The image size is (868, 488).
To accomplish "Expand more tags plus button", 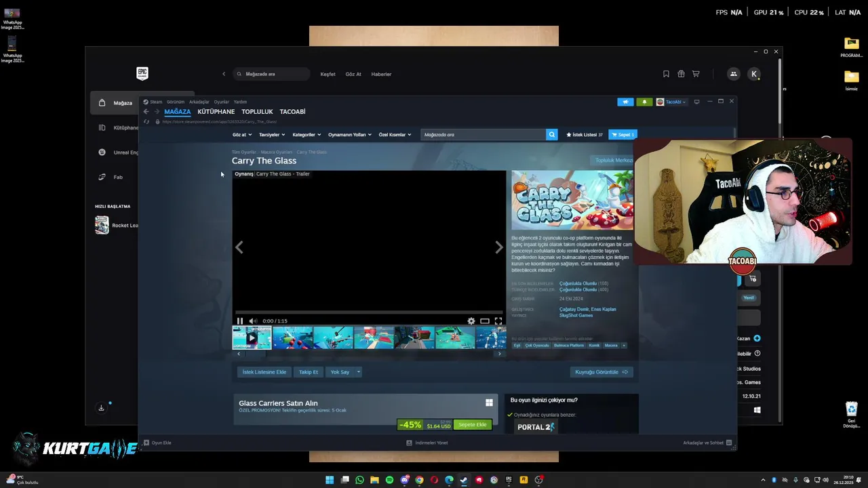I will [x=623, y=346].
